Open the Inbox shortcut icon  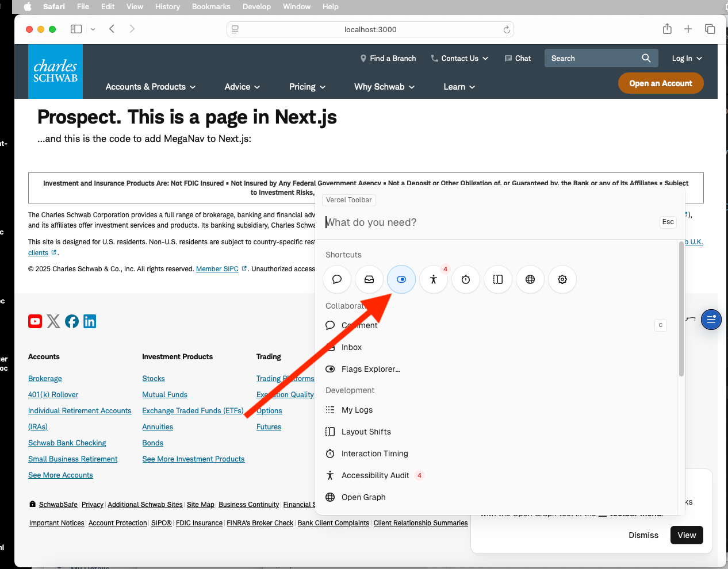(369, 279)
